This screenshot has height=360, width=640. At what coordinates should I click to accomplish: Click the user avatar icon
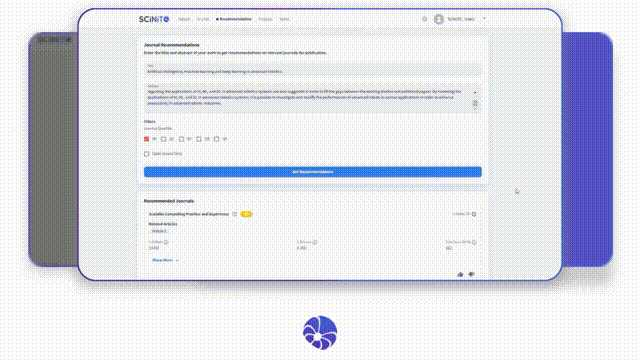[x=439, y=19]
